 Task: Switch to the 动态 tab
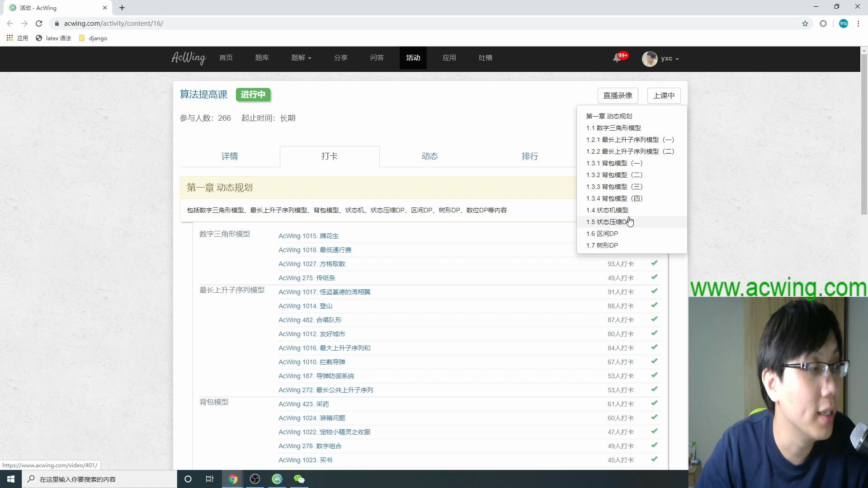[x=429, y=156]
